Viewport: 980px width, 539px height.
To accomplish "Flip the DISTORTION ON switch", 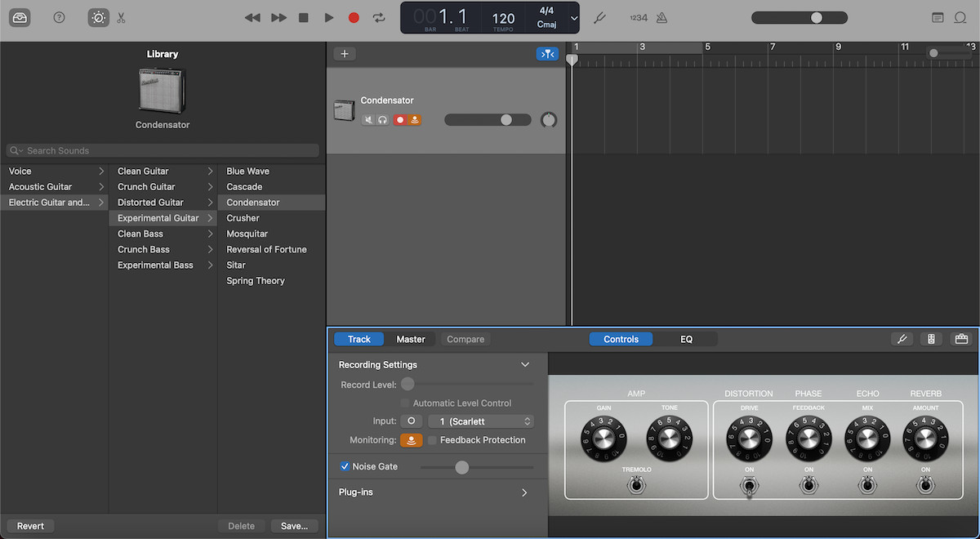I will point(749,485).
